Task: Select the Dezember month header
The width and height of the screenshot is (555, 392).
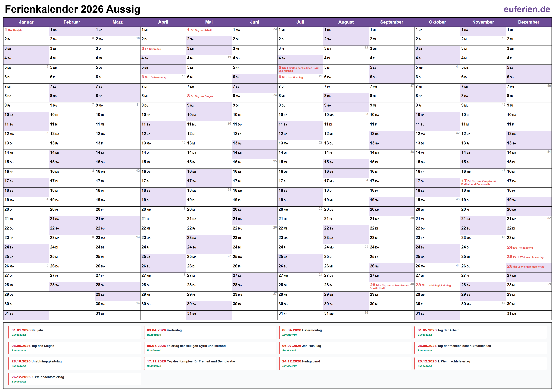Action: tap(528, 22)
